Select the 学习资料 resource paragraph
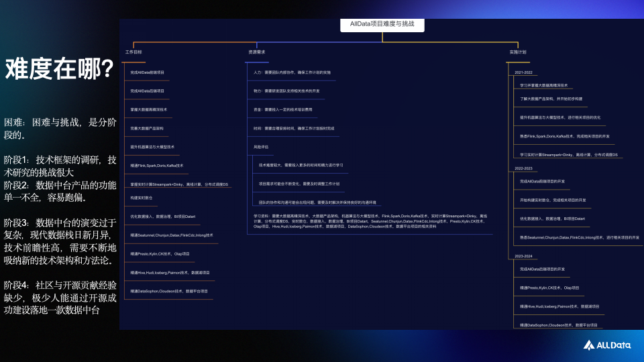This screenshot has height=362, width=644. (x=366, y=221)
